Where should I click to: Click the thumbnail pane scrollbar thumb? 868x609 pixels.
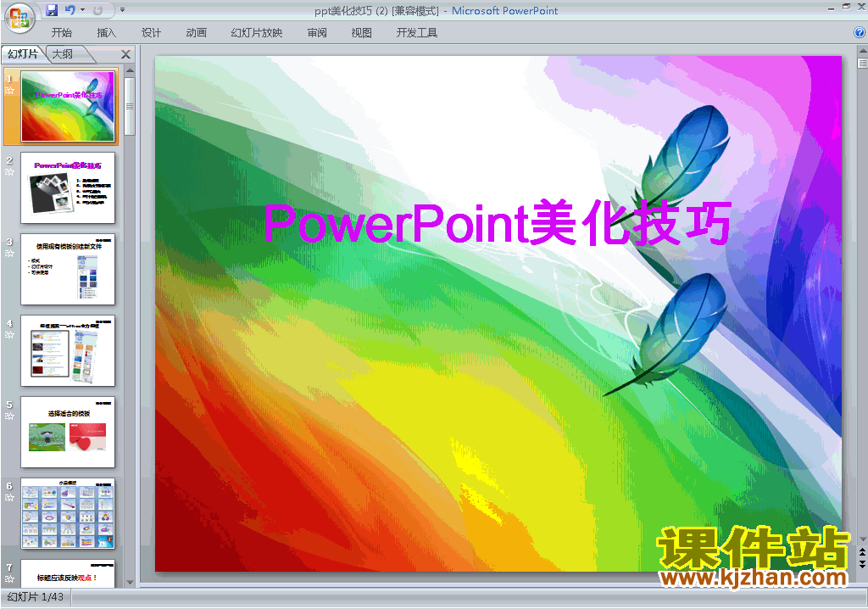coord(130,106)
